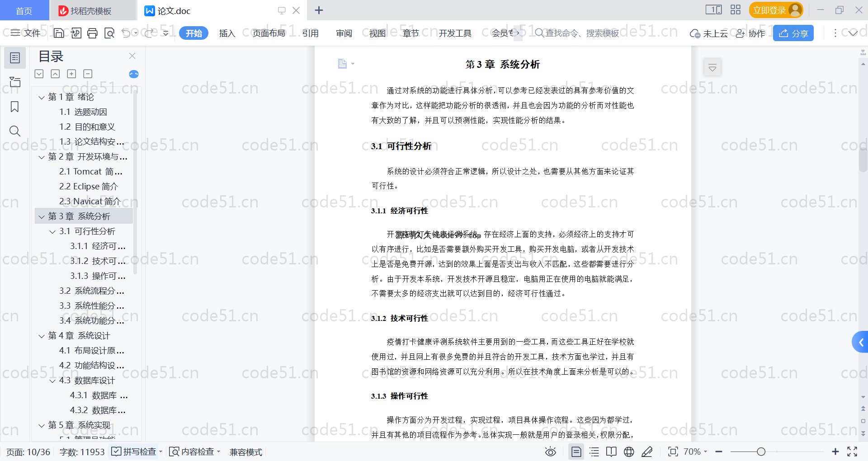Screen dimensions: 868x461
Task: Open the 文件 menu
Action: click(26, 33)
